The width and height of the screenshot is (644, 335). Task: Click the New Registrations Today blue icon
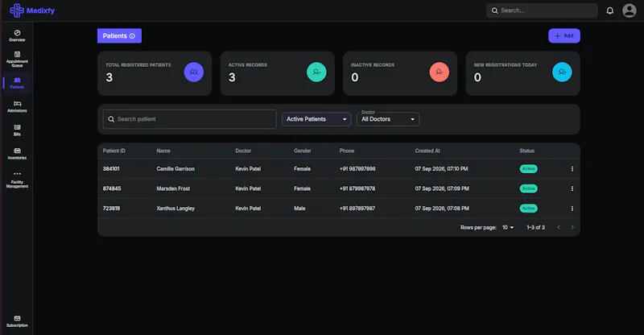562,72
